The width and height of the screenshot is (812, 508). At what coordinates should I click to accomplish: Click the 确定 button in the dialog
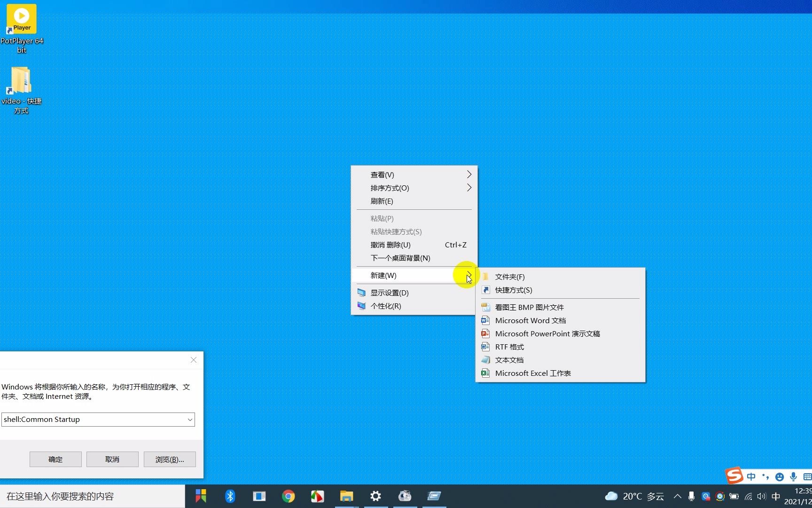(55, 459)
